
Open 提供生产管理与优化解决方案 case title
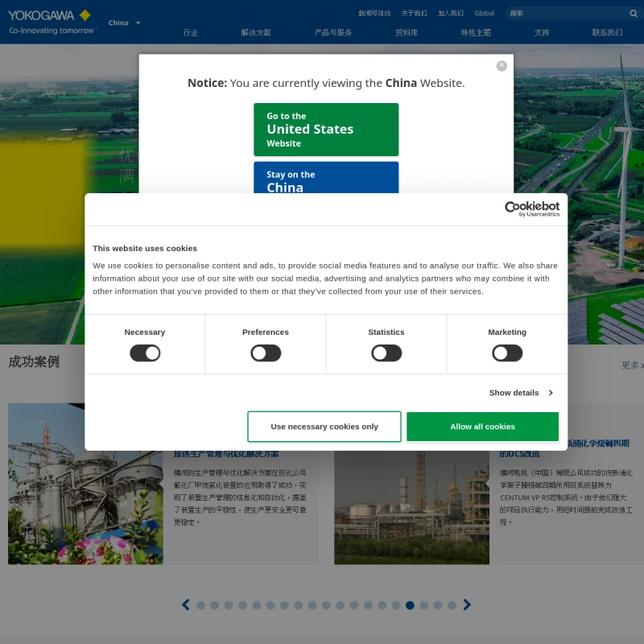[226, 454]
